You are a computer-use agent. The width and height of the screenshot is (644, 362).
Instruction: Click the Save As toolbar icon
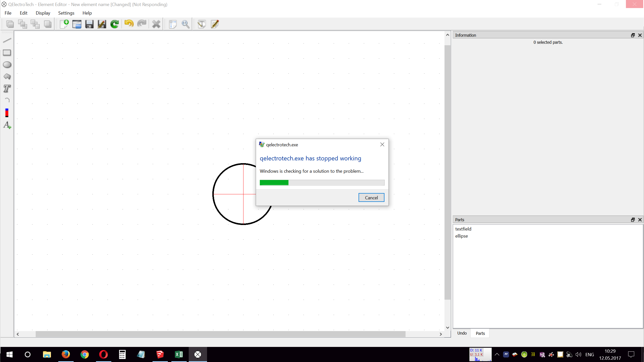click(102, 24)
